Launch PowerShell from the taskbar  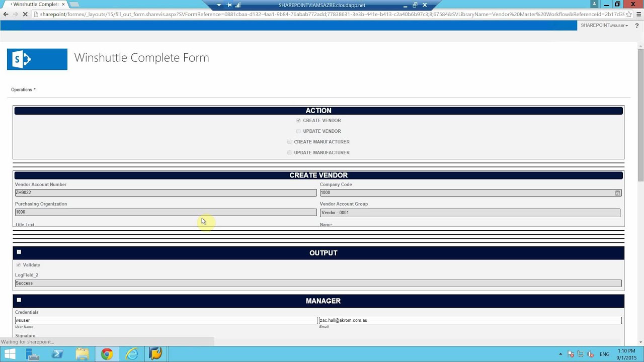(x=57, y=354)
